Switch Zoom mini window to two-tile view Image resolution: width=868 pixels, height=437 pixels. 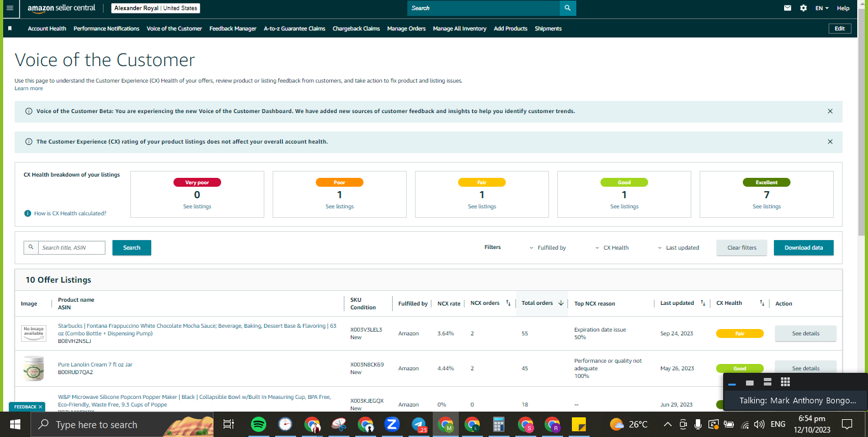(767, 382)
